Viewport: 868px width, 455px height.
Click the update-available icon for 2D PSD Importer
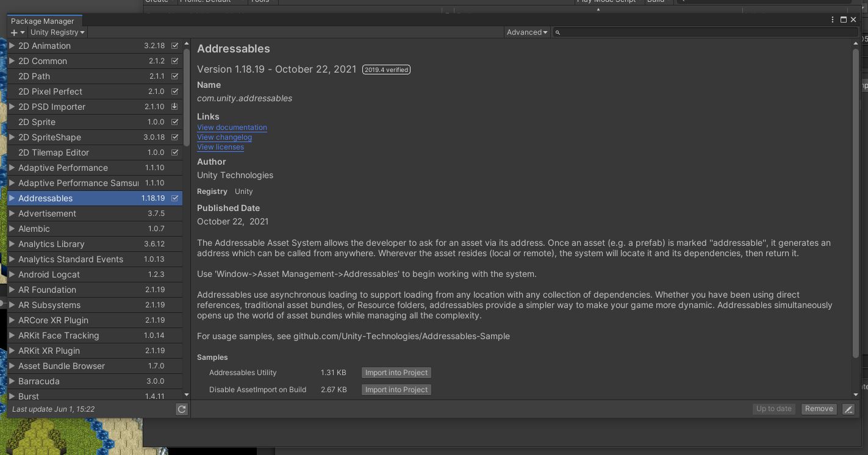click(175, 107)
